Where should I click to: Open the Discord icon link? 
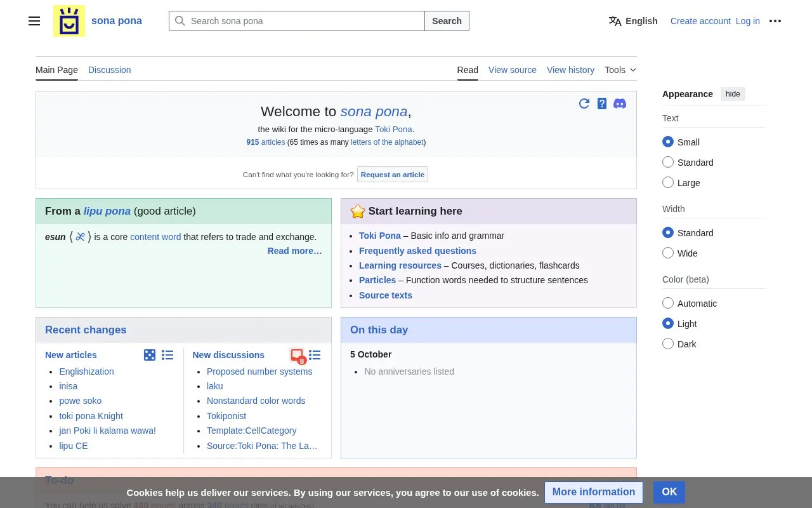pyautogui.click(x=620, y=104)
